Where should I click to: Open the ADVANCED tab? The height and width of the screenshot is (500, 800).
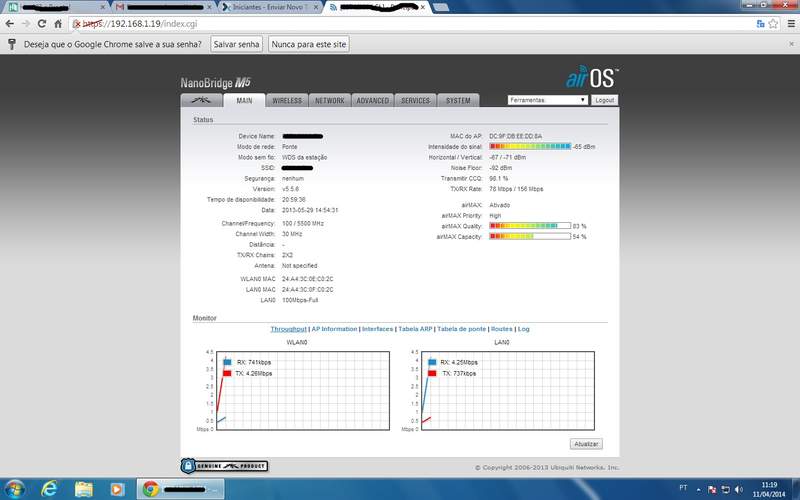click(372, 101)
